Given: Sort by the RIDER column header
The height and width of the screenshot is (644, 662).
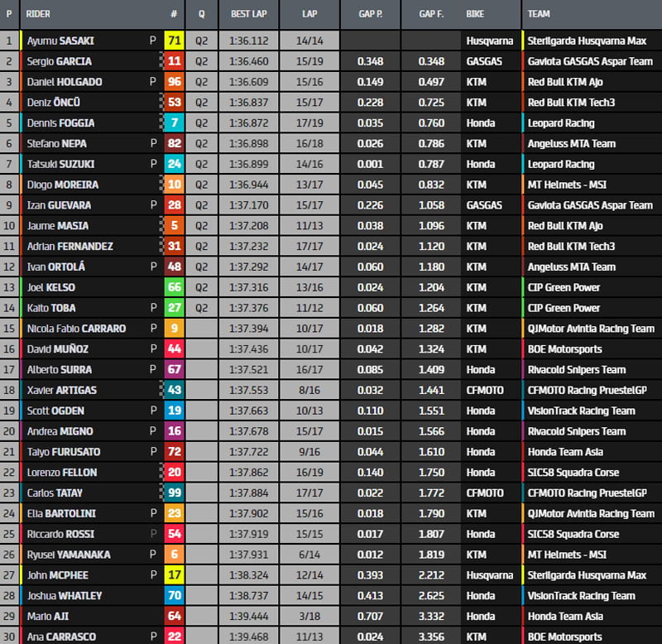Looking at the screenshot, I should [38, 14].
